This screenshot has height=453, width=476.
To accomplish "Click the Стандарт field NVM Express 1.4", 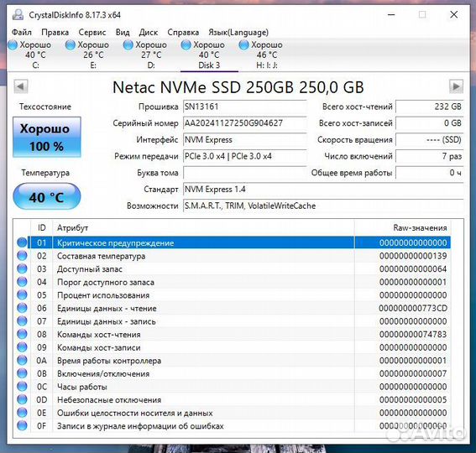I will (x=323, y=190).
